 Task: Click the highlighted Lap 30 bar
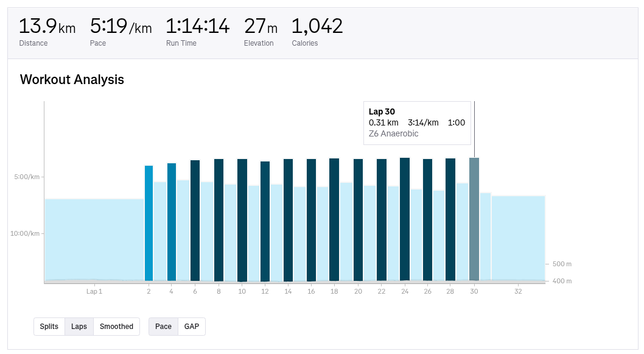(474, 219)
